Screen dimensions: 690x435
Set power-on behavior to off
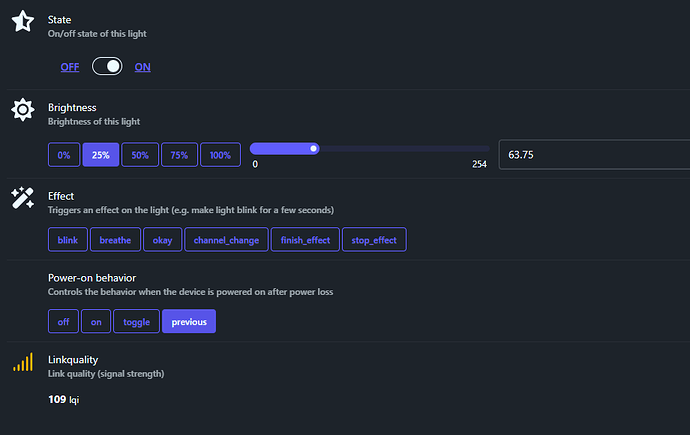(63, 322)
